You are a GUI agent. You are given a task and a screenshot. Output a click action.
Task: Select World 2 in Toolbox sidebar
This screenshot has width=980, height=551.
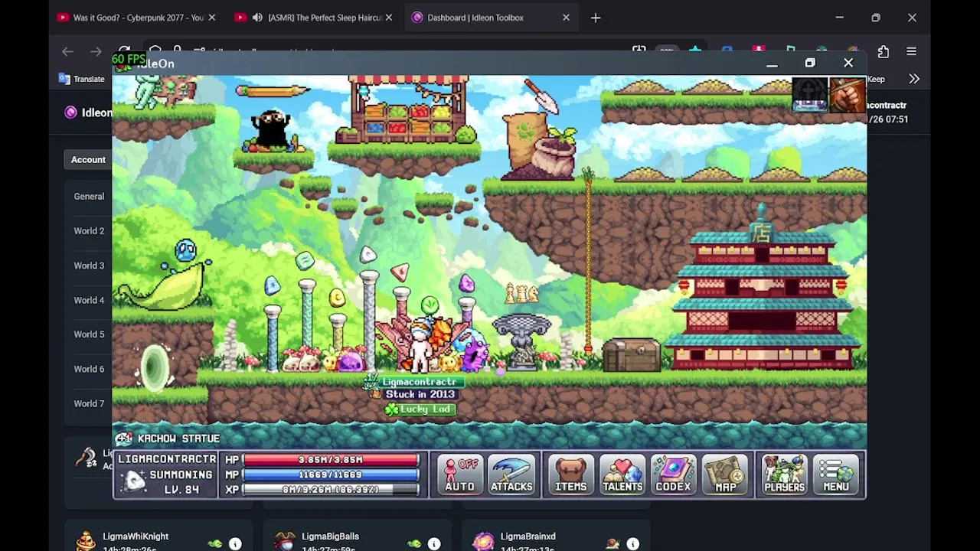click(89, 231)
